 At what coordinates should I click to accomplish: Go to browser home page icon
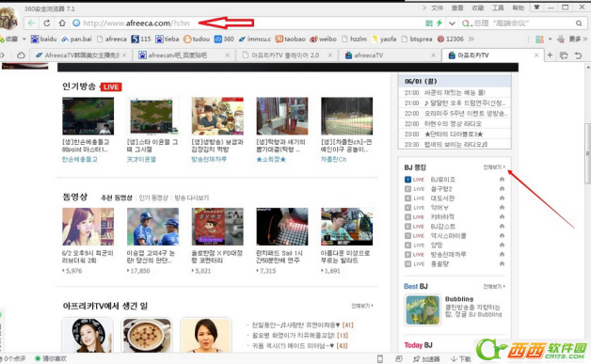[x=62, y=23]
